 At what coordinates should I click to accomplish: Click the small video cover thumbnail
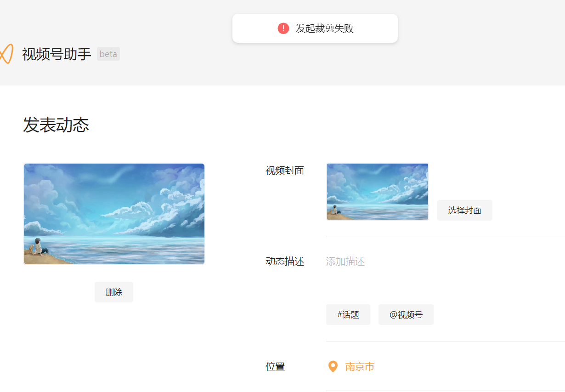378,192
